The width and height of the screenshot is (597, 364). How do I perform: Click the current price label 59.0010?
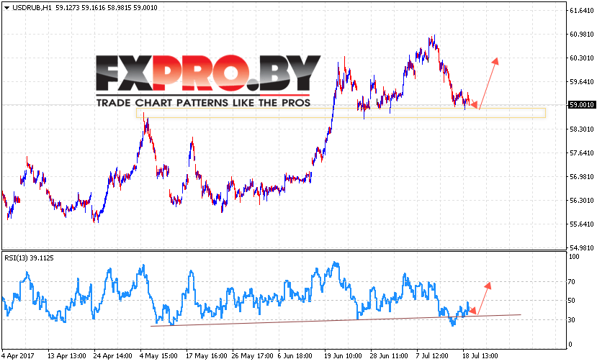tap(581, 105)
